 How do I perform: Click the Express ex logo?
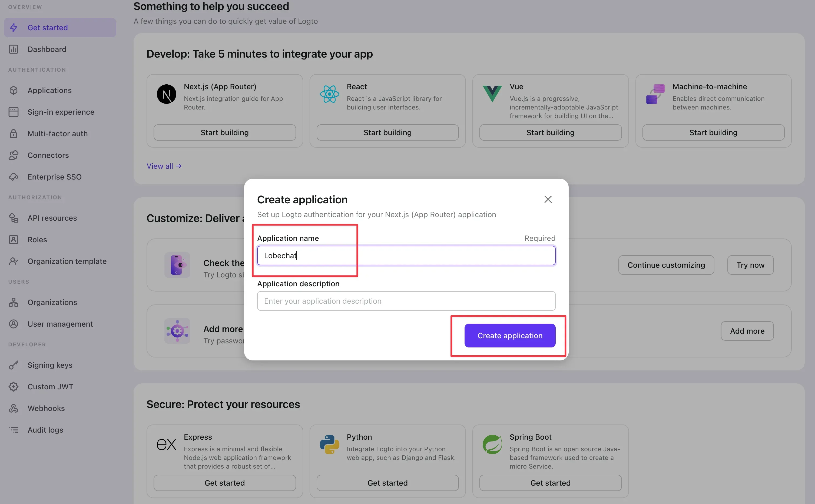click(167, 444)
